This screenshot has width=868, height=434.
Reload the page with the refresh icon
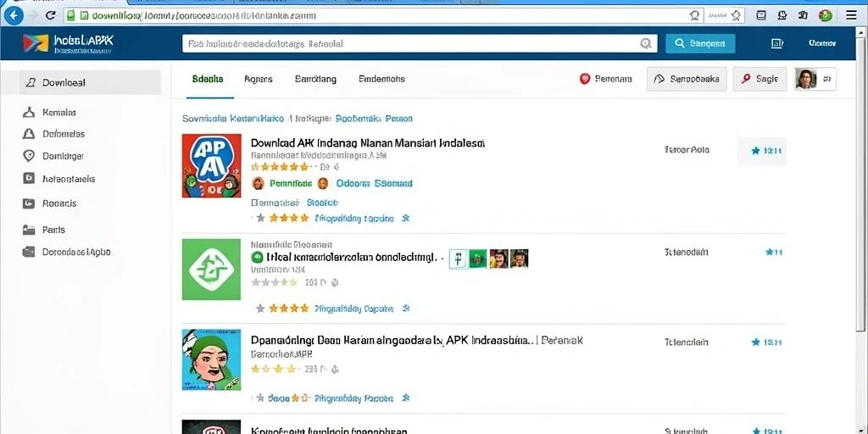[50, 15]
